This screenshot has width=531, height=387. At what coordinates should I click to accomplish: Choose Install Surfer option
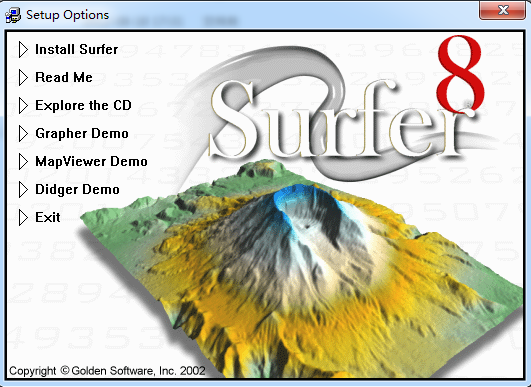point(77,49)
